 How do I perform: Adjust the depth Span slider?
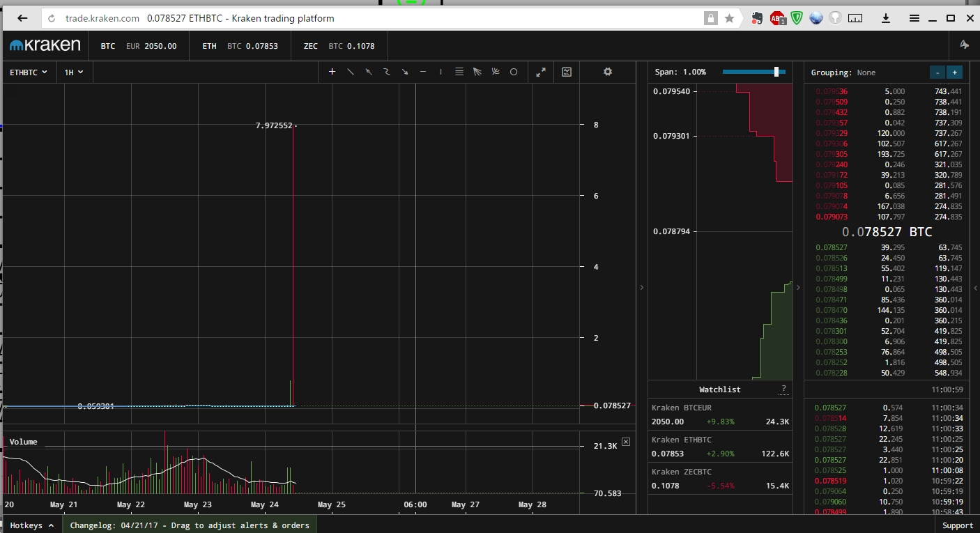[x=776, y=71]
